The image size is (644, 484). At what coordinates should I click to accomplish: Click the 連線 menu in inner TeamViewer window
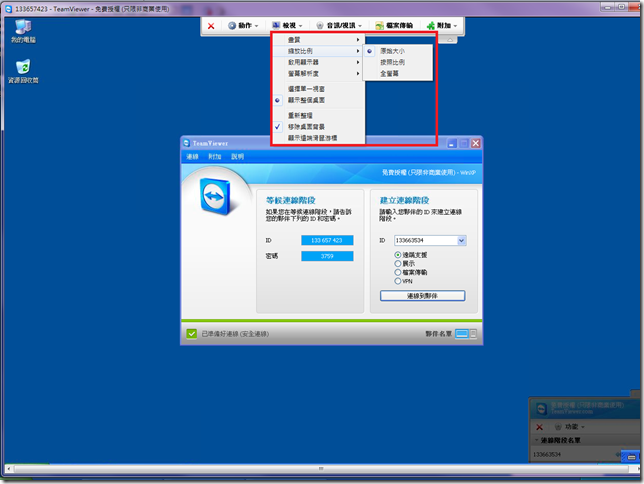point(192,157)
